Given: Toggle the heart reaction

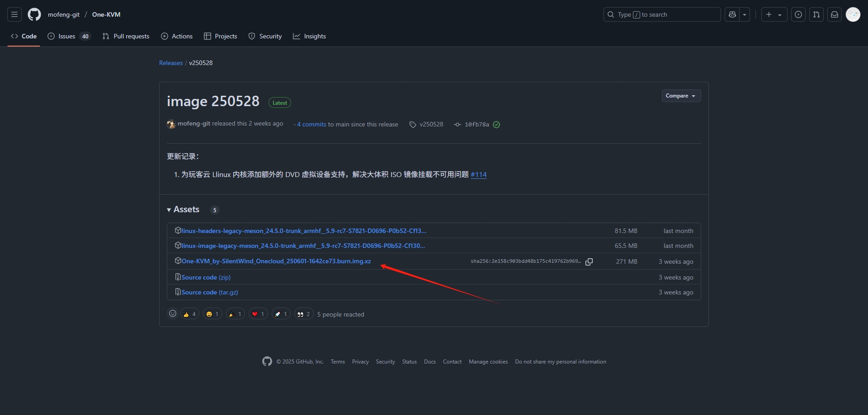Looking at the screenshot, I should pyautogui.click(x=258, y=314).
